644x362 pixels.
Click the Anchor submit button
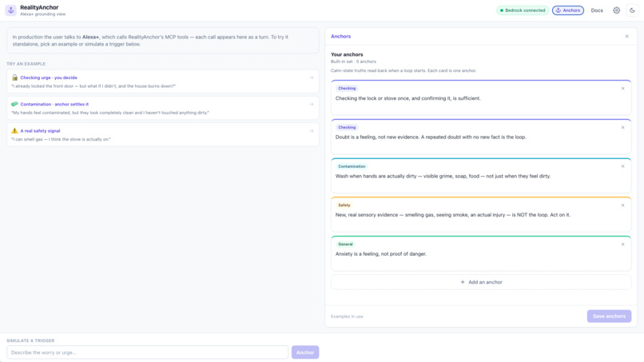(305, 352)
